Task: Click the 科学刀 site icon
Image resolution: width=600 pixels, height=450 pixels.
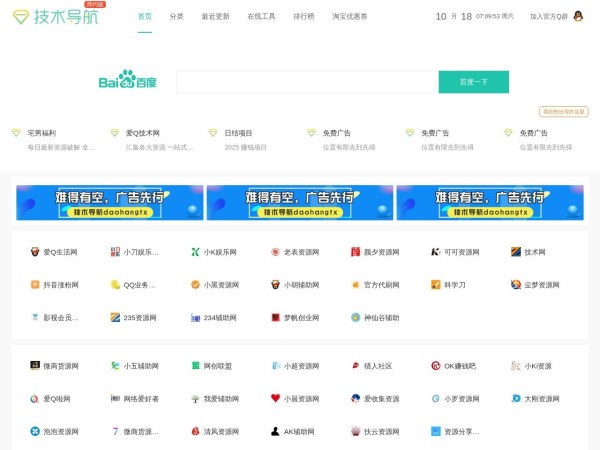Action: (x=435, y=285)
